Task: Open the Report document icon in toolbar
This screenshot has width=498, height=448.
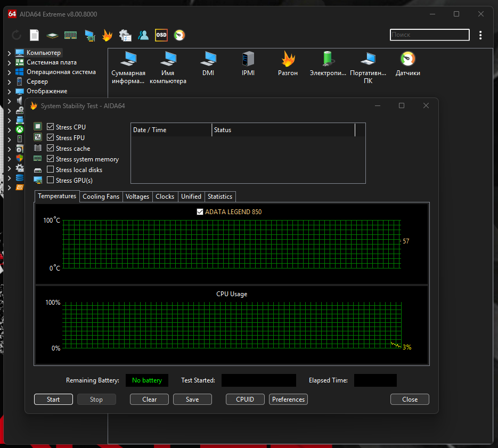Action: coord(34,35)
